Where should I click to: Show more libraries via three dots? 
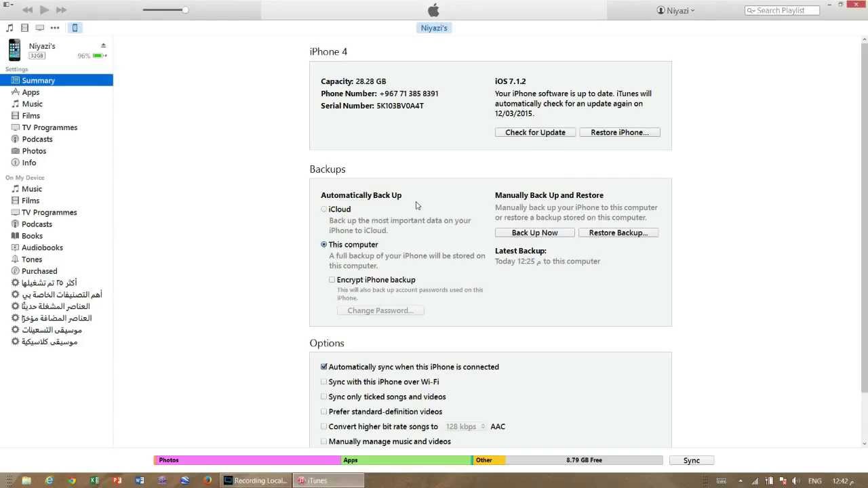(55, 28)
